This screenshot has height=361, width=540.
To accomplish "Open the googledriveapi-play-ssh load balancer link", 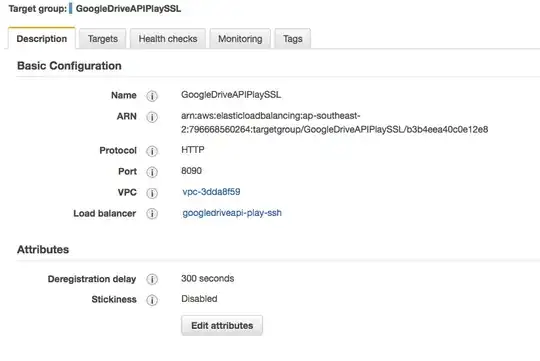I will pos(232,213).
